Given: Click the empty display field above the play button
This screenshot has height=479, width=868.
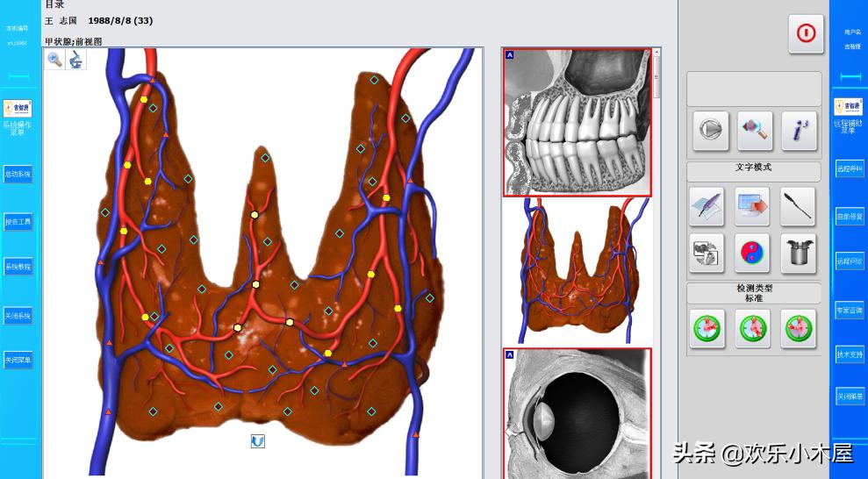Looking at the screenshot, I should click(753, 89).
